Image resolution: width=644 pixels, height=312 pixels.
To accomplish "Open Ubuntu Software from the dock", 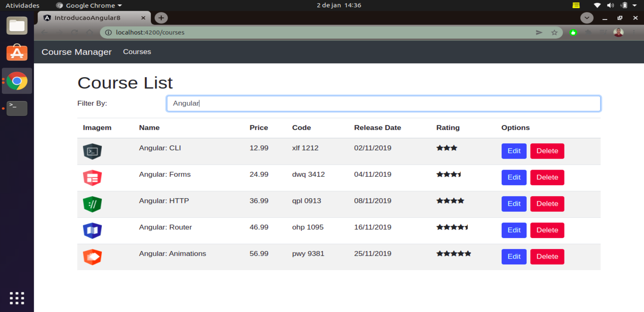I will coord(17,53).
